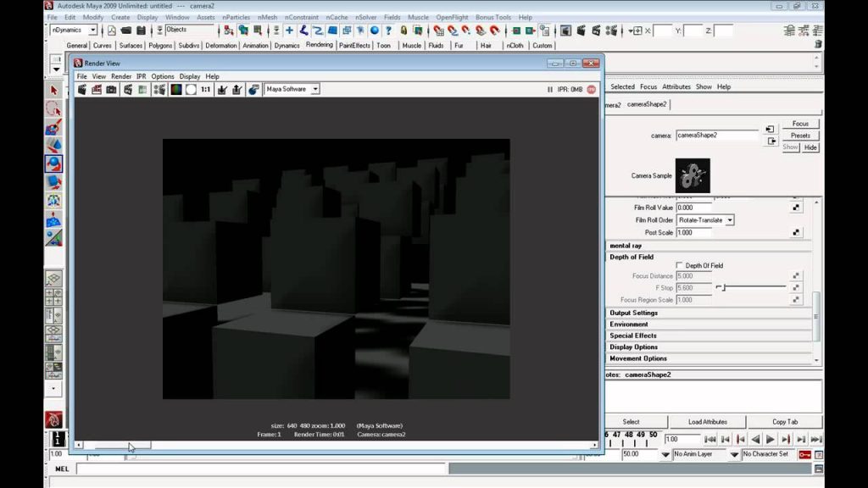868x488 pixels.
Task: Click the Post Scale input field
Action: (693, 233)
